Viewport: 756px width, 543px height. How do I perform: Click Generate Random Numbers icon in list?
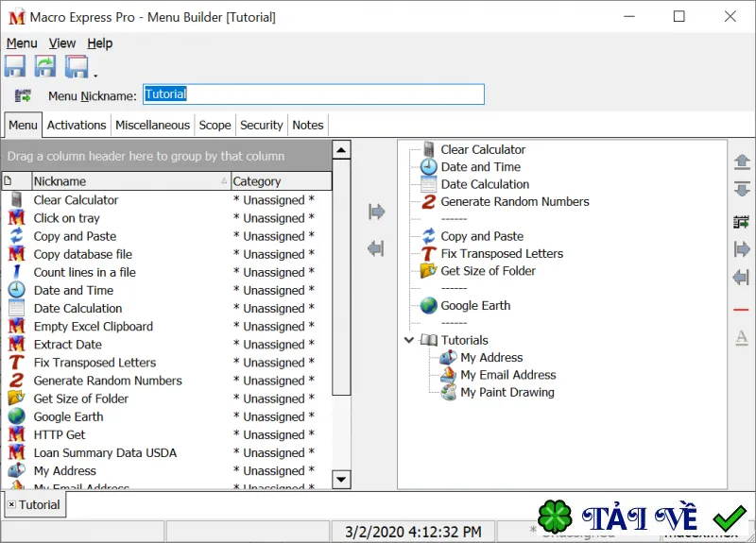(x=16, y=381)
